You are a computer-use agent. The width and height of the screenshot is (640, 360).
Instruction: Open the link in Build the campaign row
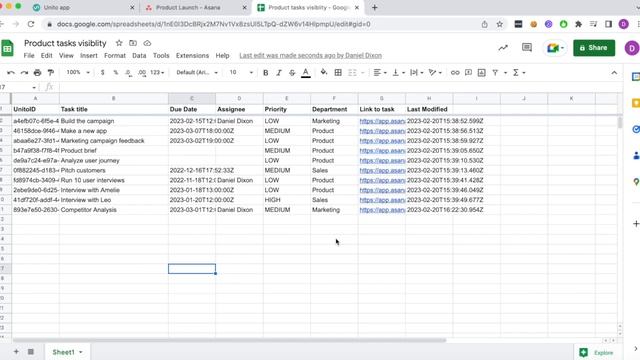(382, 121)
